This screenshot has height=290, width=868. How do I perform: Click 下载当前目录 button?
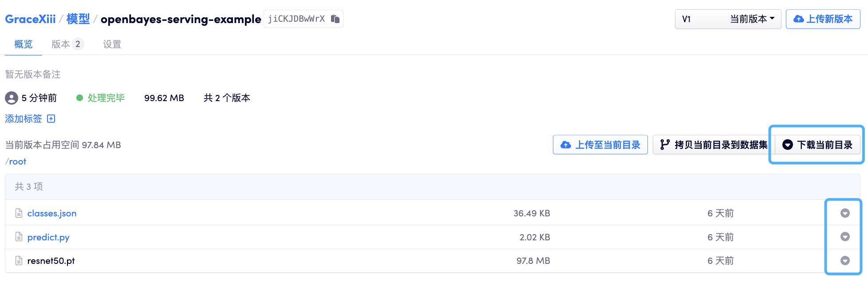(817, 145)
